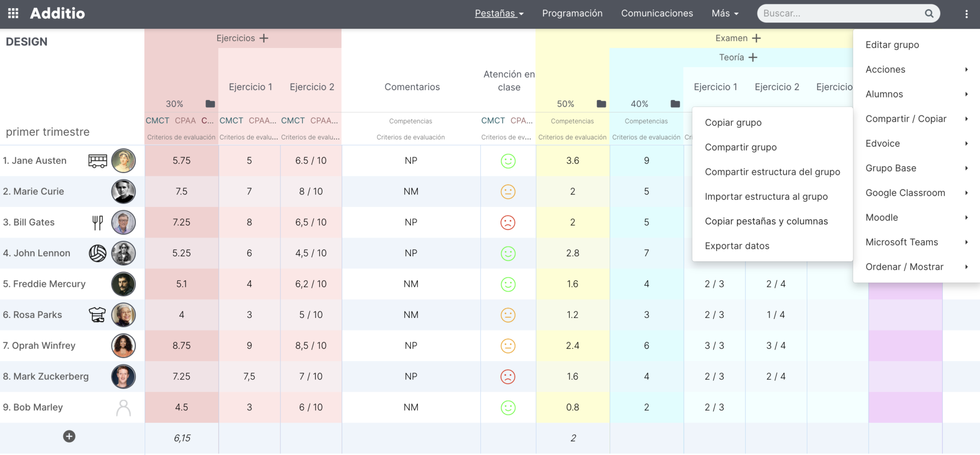Open the three-dot overflow menu
This screenshot has height=455, width=980.
tap(967, 13)
